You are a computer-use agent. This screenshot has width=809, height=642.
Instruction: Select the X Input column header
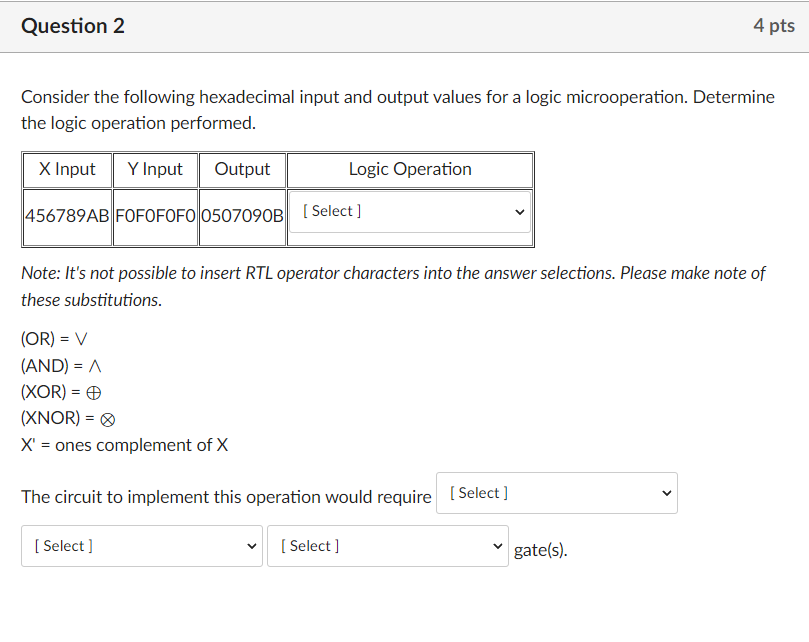tap(67, 169)
